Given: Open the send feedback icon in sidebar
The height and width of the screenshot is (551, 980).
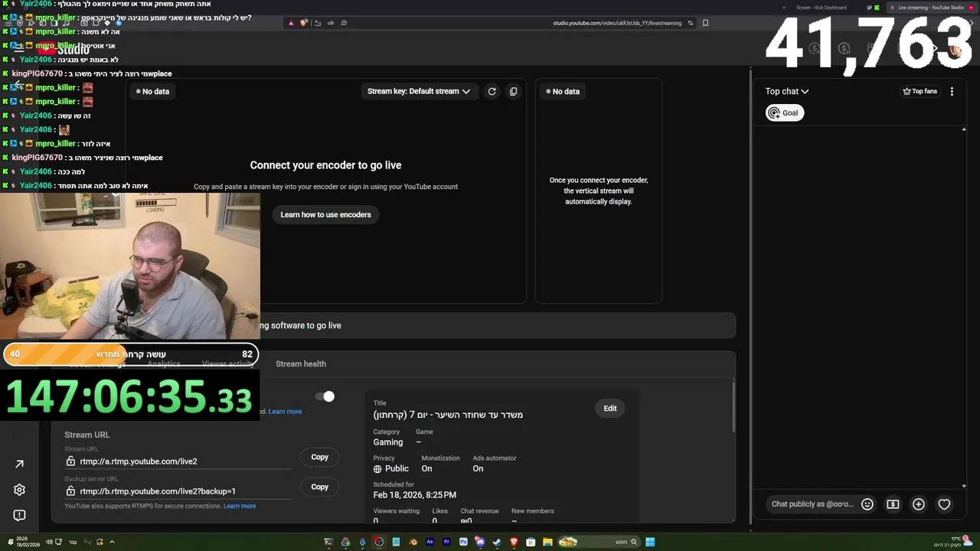Looking at the screenshot, I should [19, 515].
